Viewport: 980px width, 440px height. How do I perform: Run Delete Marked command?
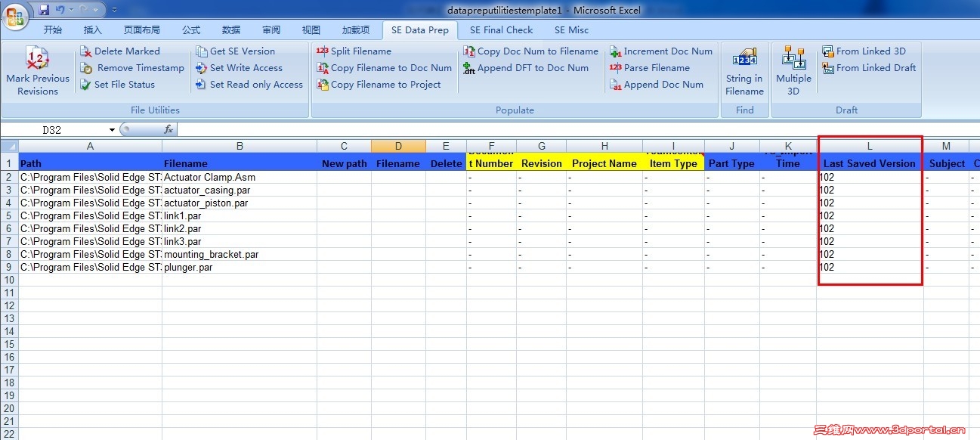[120, 51]
